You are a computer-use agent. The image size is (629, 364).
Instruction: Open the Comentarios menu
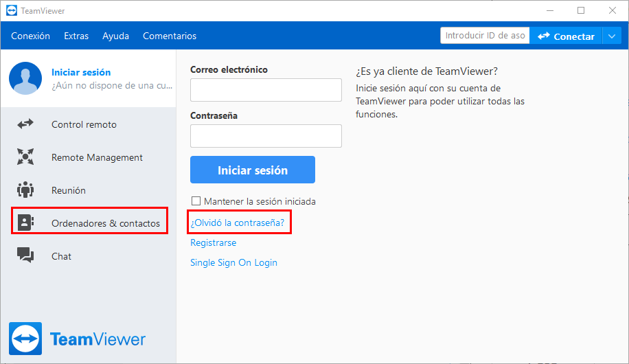170,36
